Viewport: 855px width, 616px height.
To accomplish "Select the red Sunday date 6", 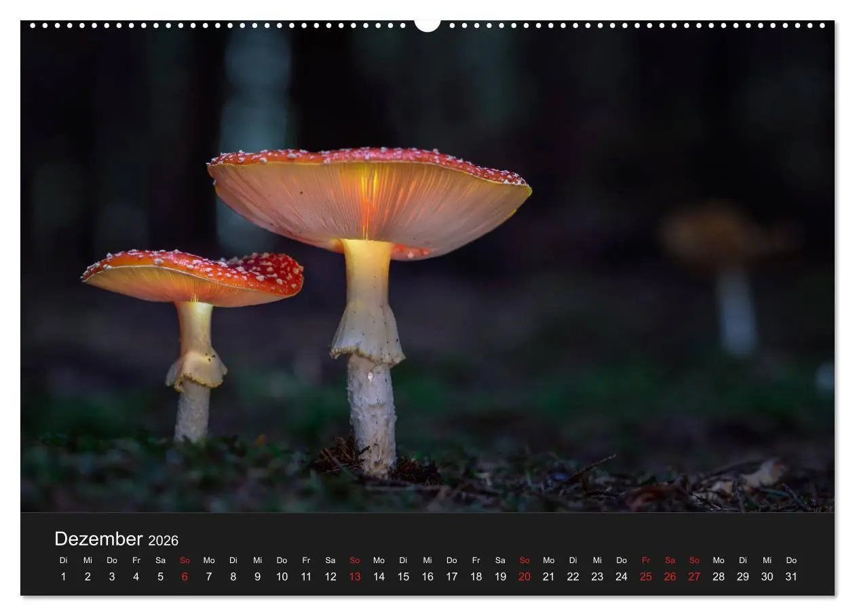I will [x=185, y=577].
